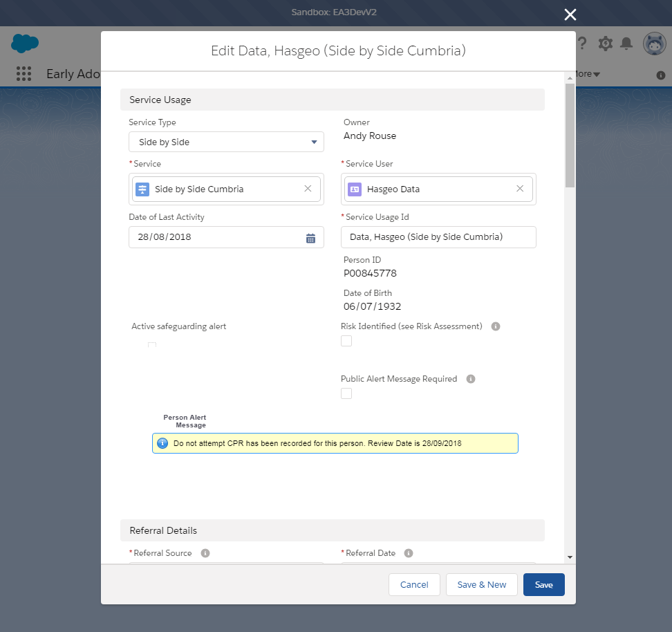The image size is (672, 632).
Task: Open notifications with the bell icon
Action: (627, 43)
